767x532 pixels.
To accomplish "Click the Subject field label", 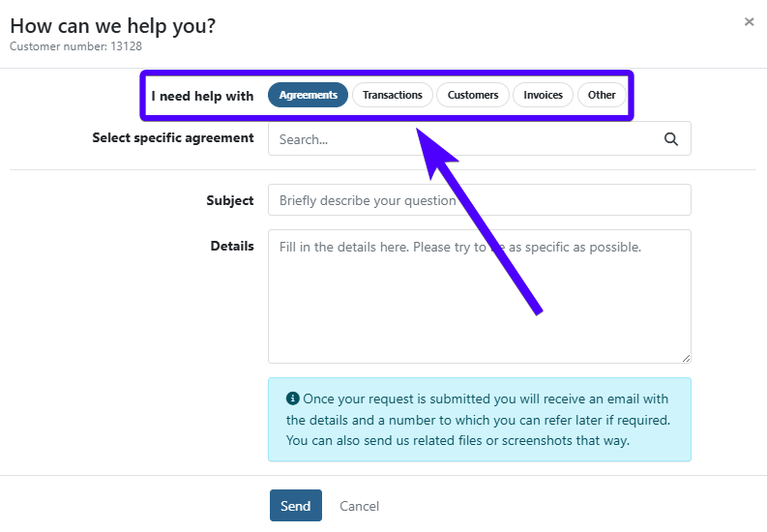I will [229, 200].
